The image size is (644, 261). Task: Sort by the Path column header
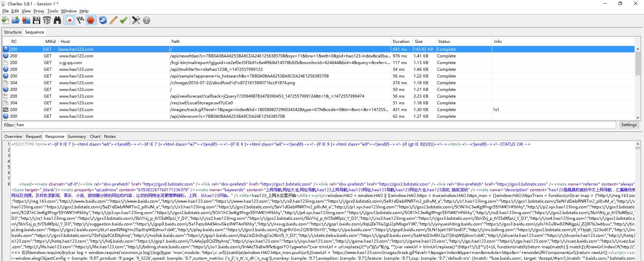click(280, 41)
